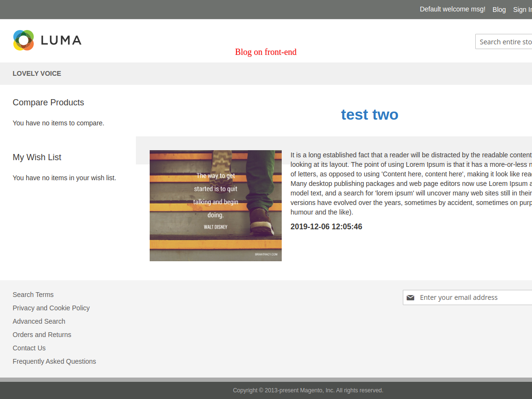Click the Sign In link
Screen dimensions: 532x399
(522, 10)
